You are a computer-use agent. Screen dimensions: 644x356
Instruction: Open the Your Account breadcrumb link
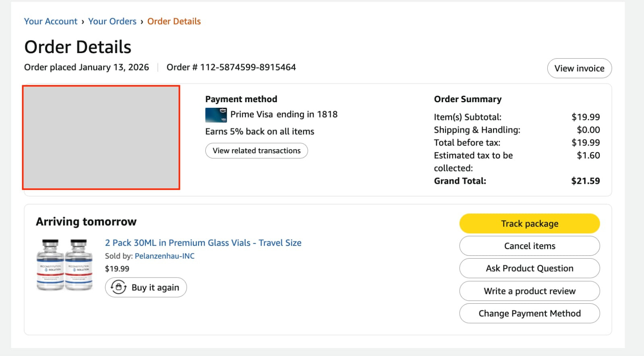(x=50, y=21)
